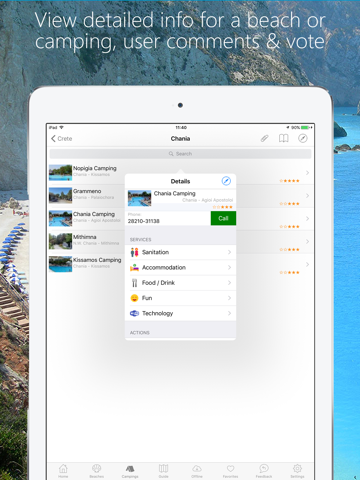This screenshot has width=360, height=480.
Task: Tap the blue compass icon in Details
Action: pyautogui.click(x=226, y=181)
